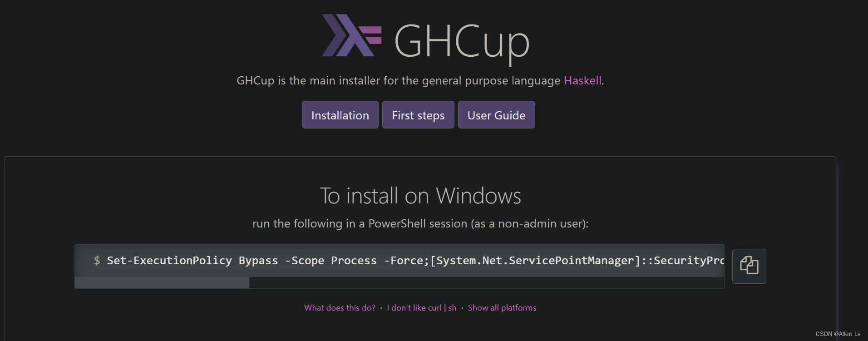Open the Installation page
This screenshot has height=341, width=868.
tap(340, 115)
